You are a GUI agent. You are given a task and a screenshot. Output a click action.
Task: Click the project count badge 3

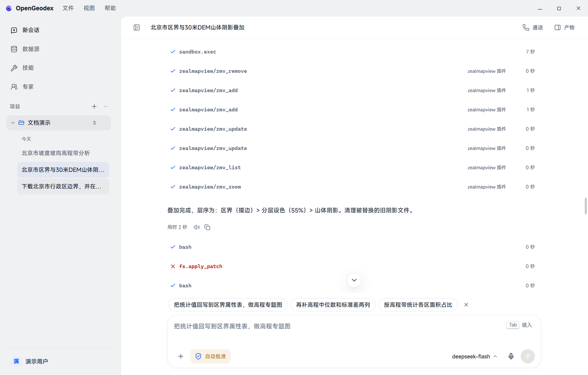click(x=94, y=123)
